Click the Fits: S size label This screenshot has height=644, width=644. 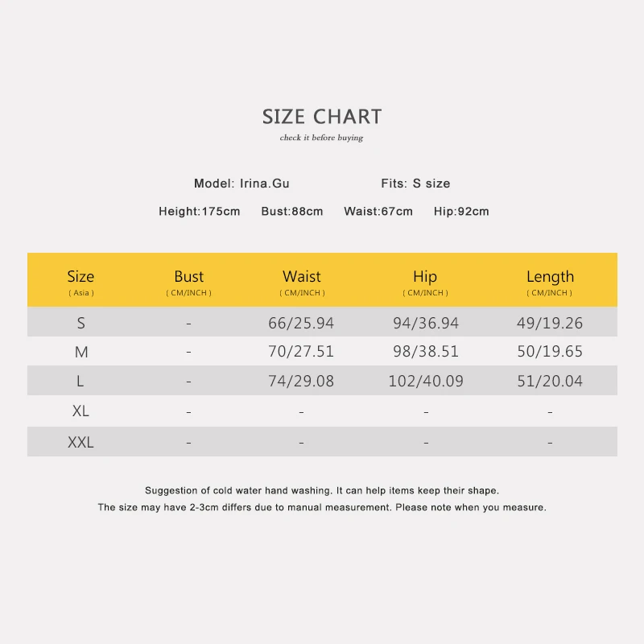coord(415,184)
